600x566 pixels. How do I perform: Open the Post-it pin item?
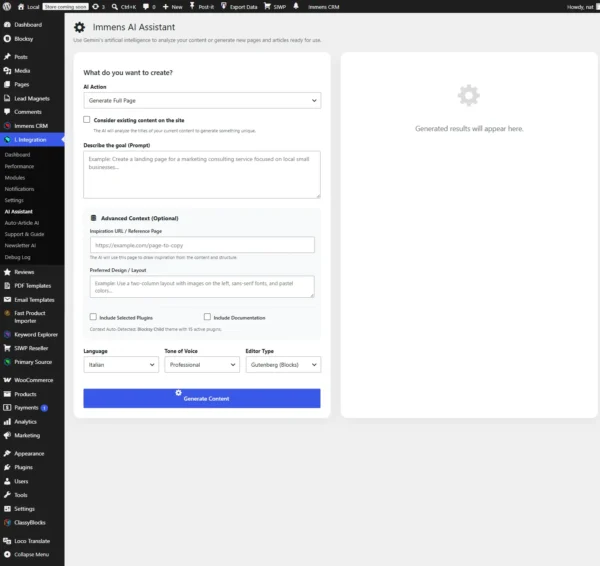tap(202, 7)
